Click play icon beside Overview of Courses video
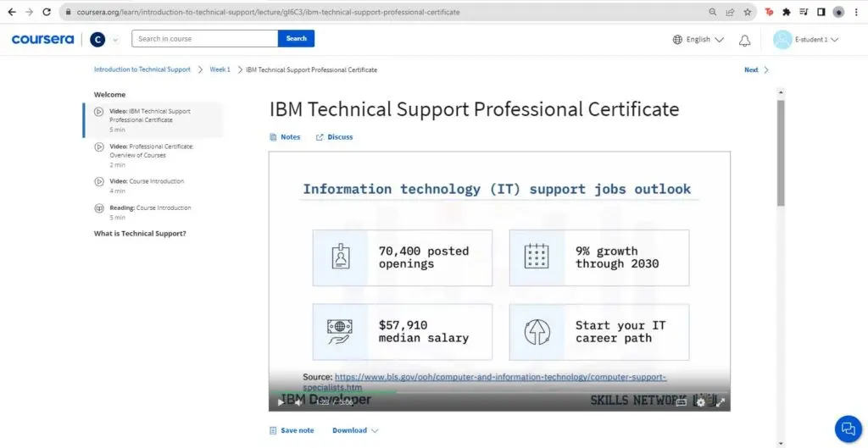Screen dimensions: 868x448 (x=99, y=147)
